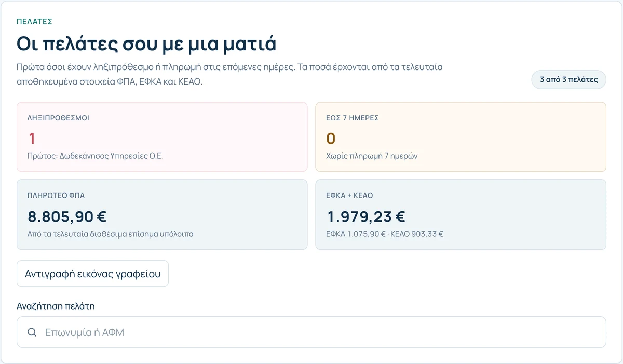The image size is (623, 364).
Task: Select the Πληρωτέο ΦΠΑ card
Action: (162, 215)
